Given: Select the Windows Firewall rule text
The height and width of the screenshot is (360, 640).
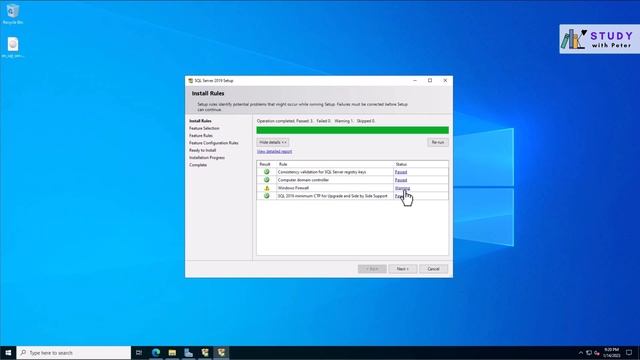Looking at the screenshot, I should [x=293, y=188].
